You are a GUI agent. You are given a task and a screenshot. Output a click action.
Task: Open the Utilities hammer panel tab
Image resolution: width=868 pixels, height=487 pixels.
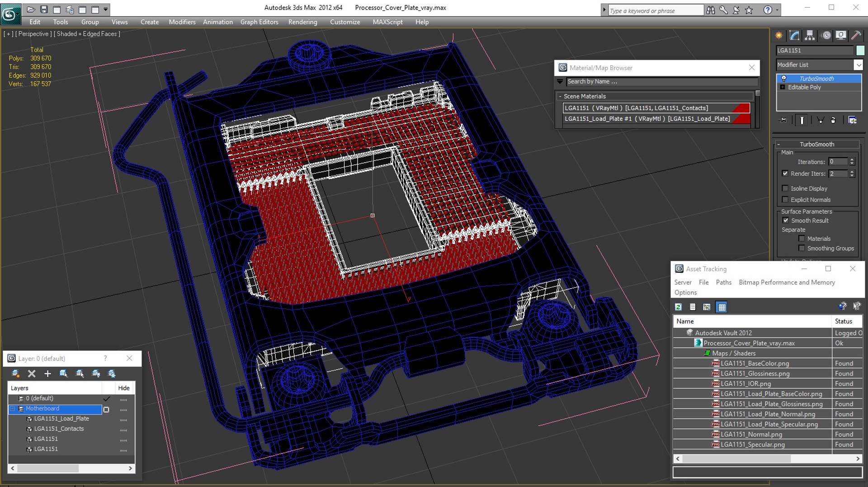click(856, 35)
